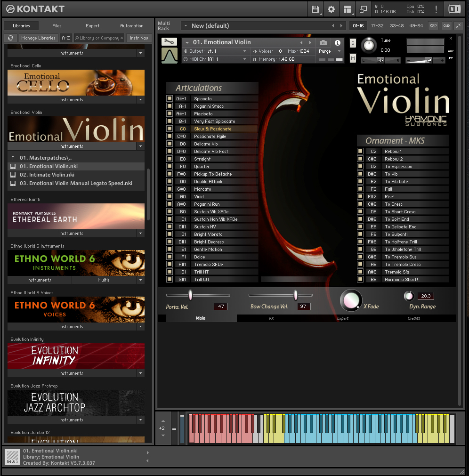Click the Dyn. Range knob

coord(409,296)
